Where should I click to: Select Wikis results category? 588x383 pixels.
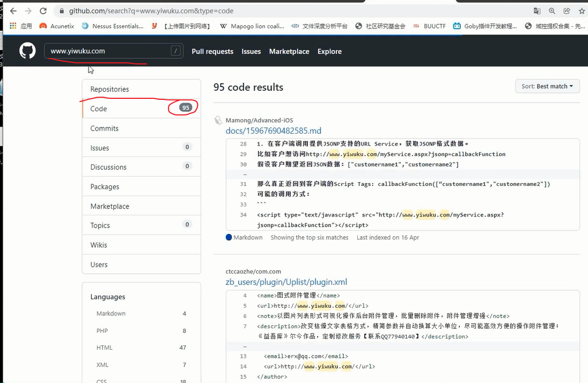(142, 245)
